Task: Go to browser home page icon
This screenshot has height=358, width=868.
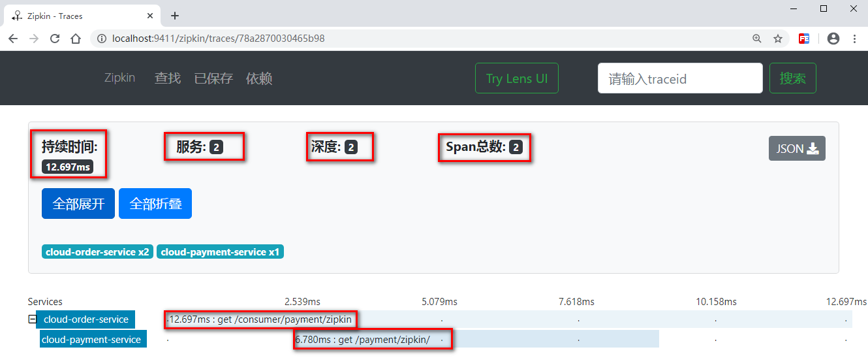Action: click(x=76, y=39)
